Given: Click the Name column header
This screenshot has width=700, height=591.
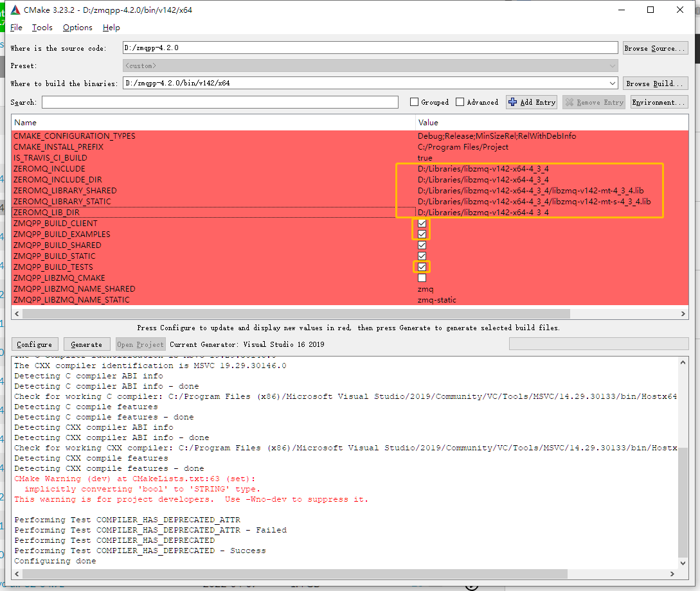Looking at the screenshot, I should (x=213, y=123).
